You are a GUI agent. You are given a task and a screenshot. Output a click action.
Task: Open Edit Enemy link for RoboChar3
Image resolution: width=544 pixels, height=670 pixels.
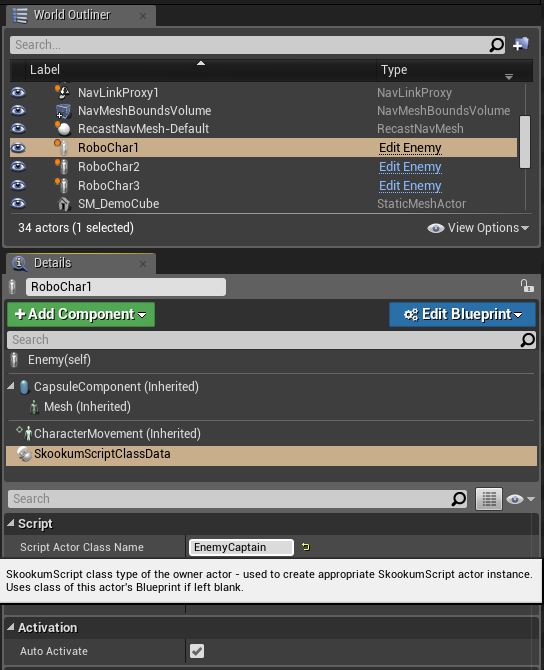pos(410,186)
